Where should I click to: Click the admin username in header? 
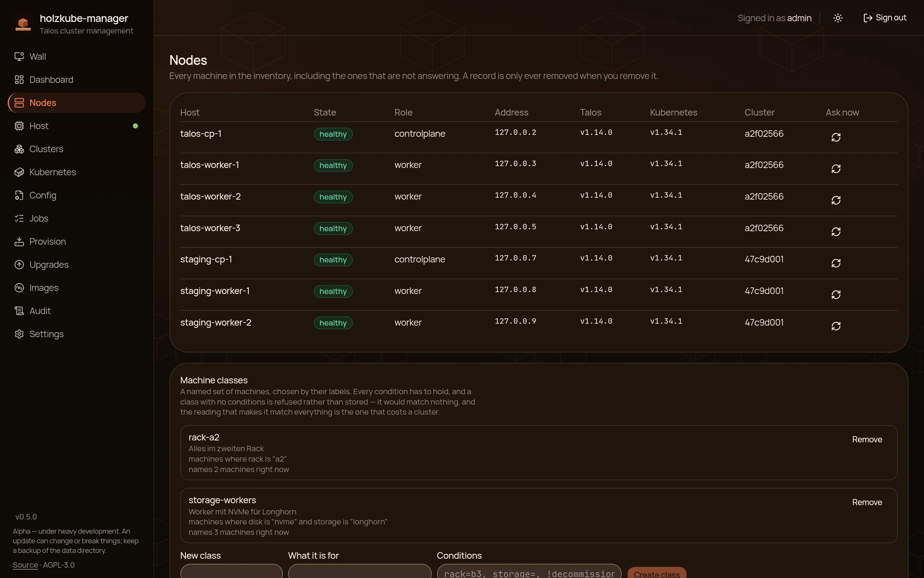(x=799, y=18)
